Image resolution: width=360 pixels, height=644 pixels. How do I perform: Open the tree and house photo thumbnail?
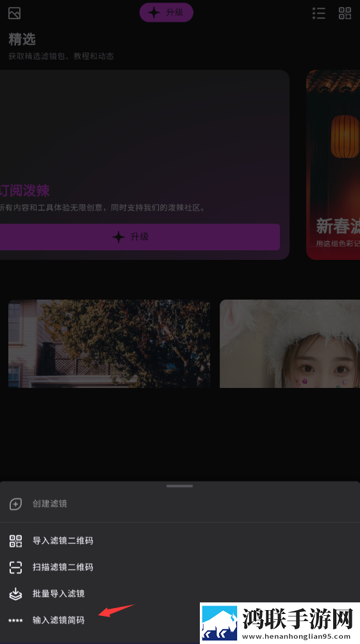pyautogui.click(x=110, y=344)
